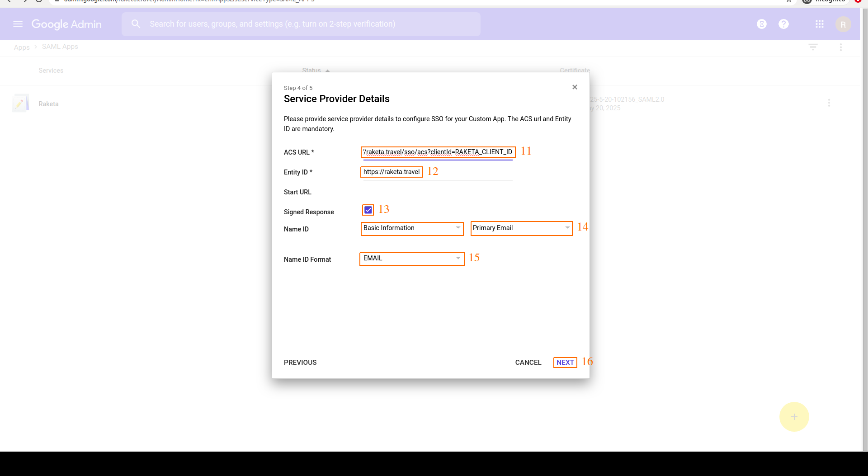Sort by the Status column header
The height and width of the screenshot is (476, 868).
(x=316, y=70)
